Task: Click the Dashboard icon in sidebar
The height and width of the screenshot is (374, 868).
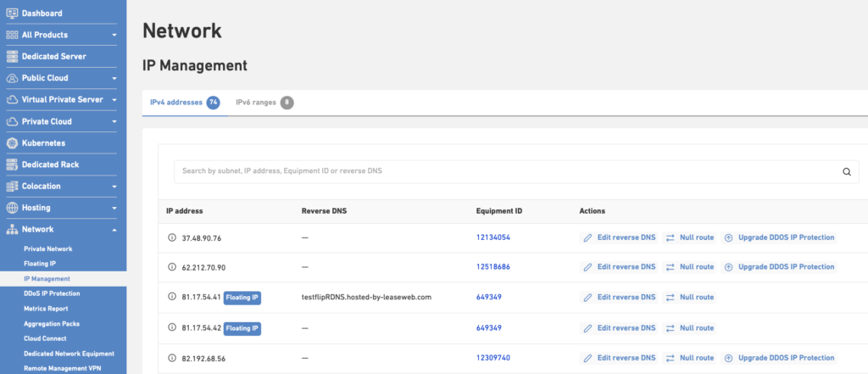Action: 12,13
